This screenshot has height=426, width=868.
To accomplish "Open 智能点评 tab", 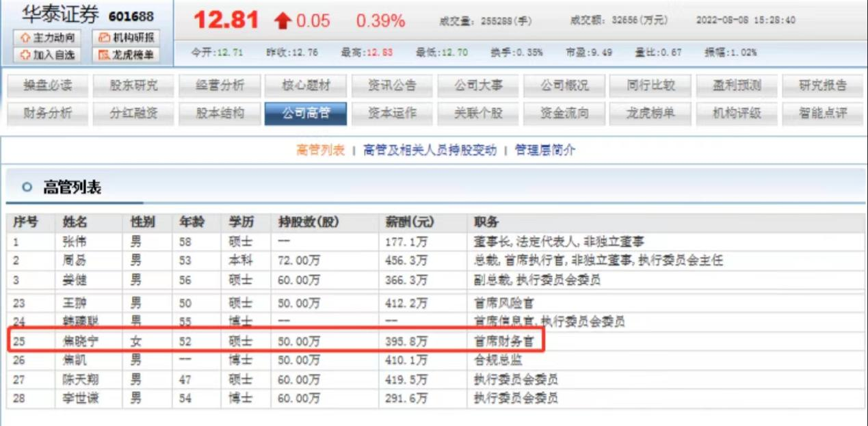I will point(822,114).
